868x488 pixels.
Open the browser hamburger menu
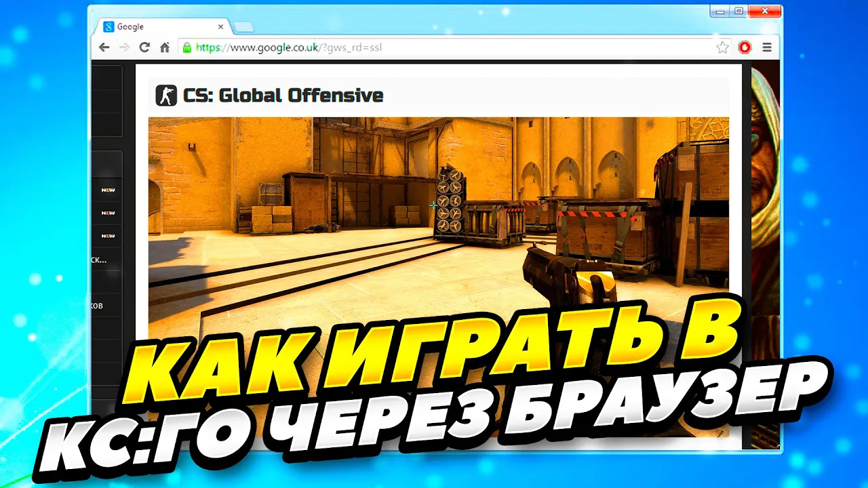[x=767, y=47]
